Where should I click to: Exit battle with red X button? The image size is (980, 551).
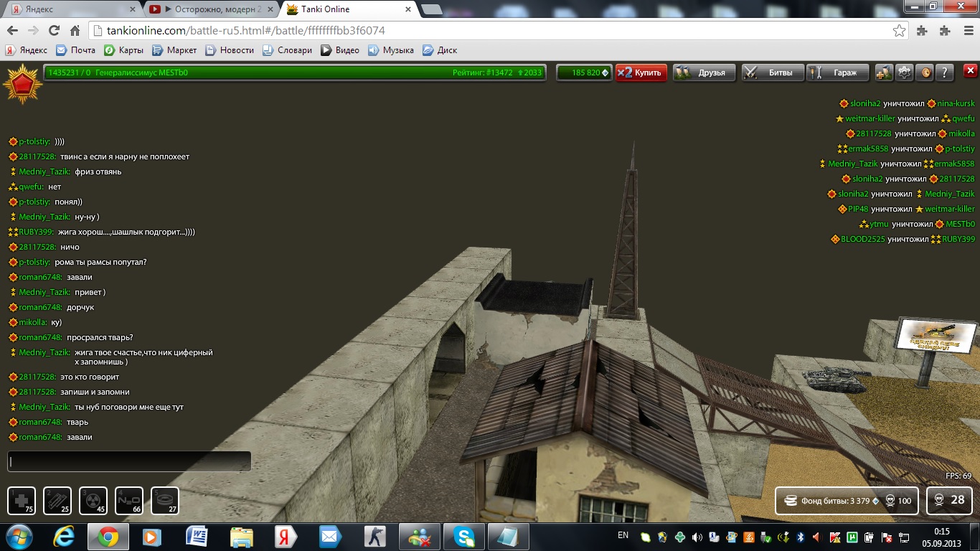pos(970,70)
